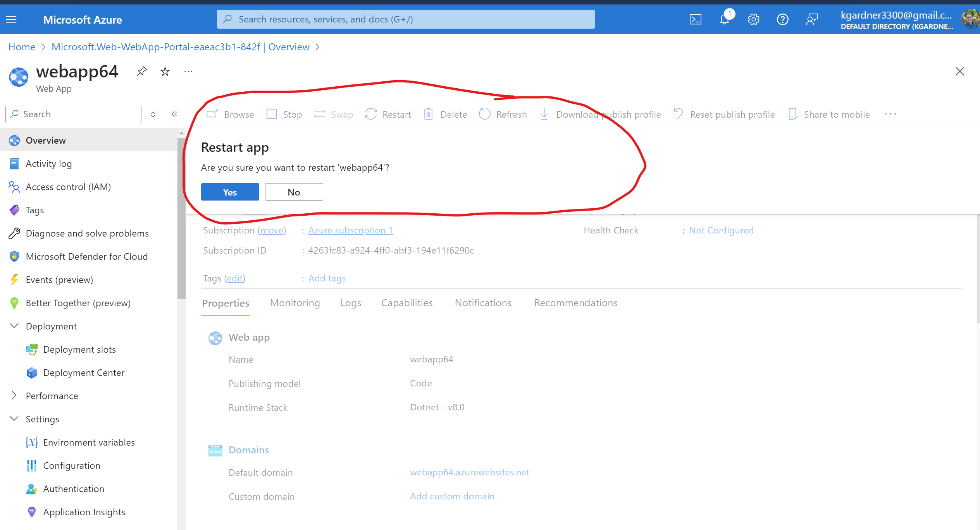This screenshot has width=980, height=530.
Task: Click the Subscription move link
Action: [x=272, y=230]
